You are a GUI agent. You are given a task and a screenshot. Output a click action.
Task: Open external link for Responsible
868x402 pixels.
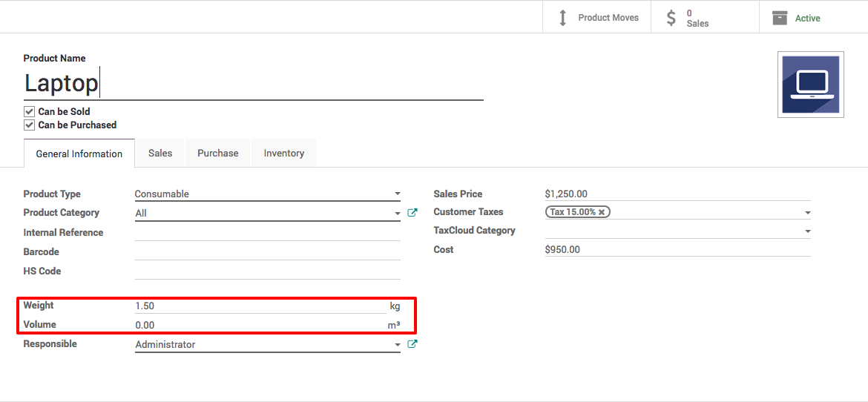pyautogui.click(x=412, y=344)
